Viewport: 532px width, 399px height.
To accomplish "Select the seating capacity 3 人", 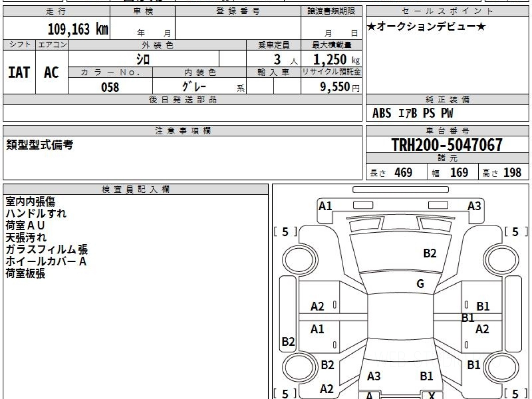I will coord(286,59).
